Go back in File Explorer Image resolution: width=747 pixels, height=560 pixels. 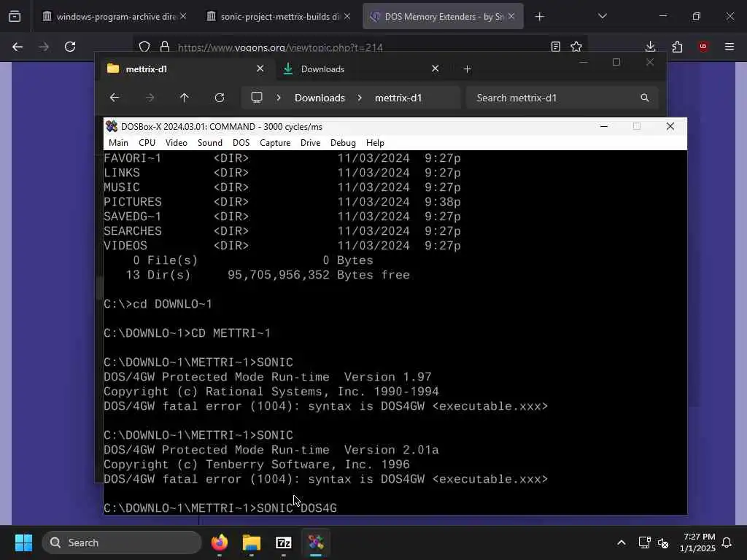(115, 98)
